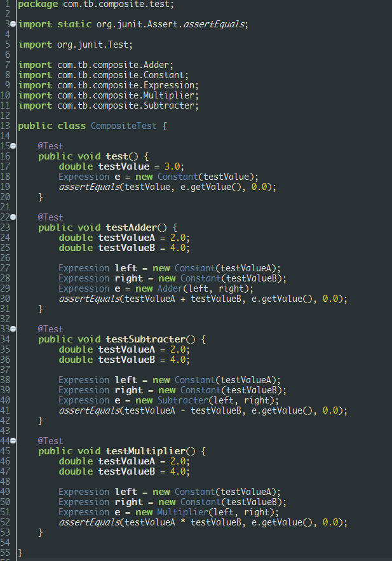Click the @Test annotation on line 44
This screenshot has width=392, height=561.
tap(50, 441)
